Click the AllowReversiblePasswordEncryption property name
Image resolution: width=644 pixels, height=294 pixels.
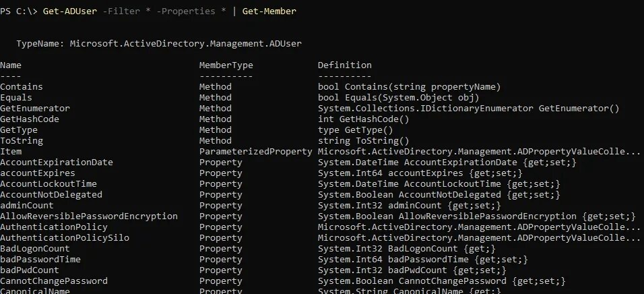pos(89,216)
